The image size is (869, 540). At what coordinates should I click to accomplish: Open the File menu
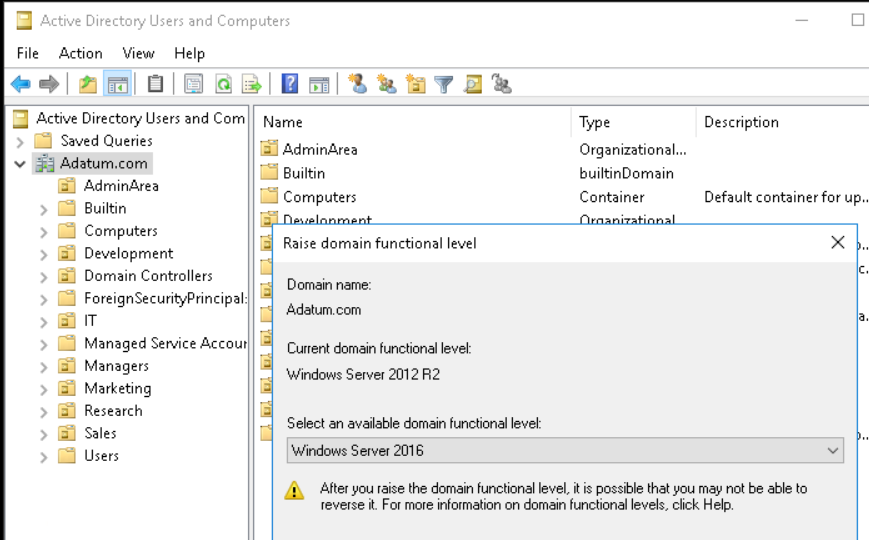coord(28,53)
